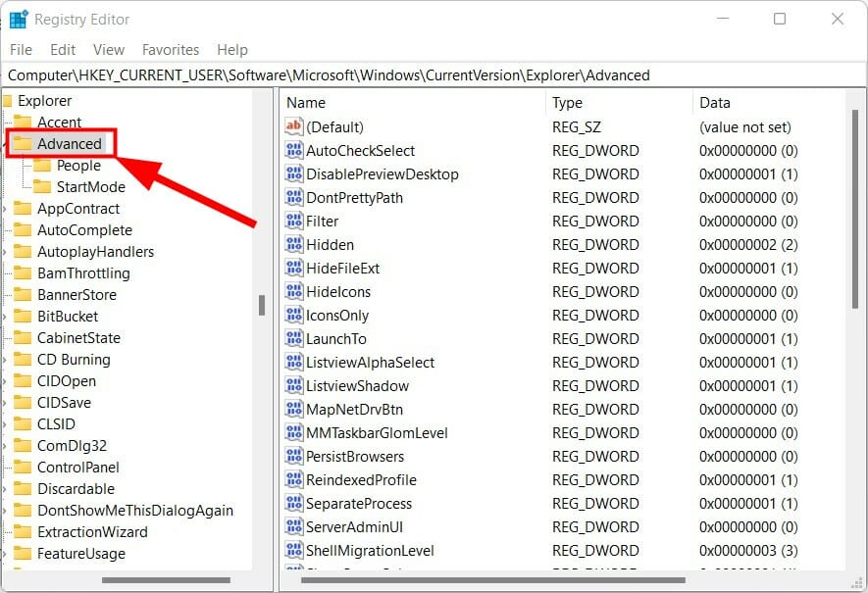Click the "(value not set)" data cell
This screenshot has width=868, height=593.
[745, 127]
